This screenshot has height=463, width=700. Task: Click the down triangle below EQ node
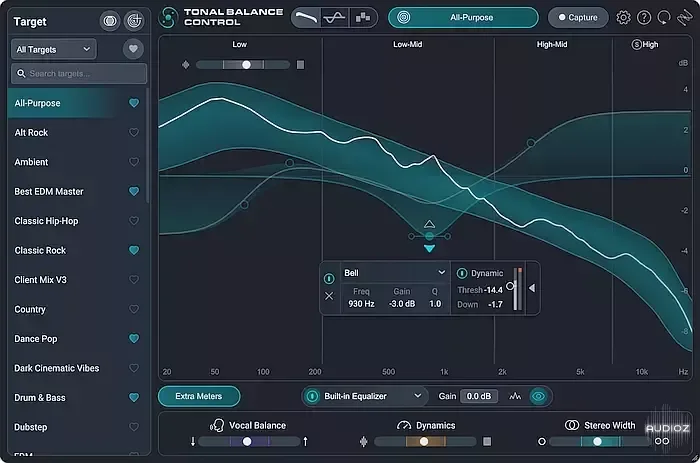[429, 249]
